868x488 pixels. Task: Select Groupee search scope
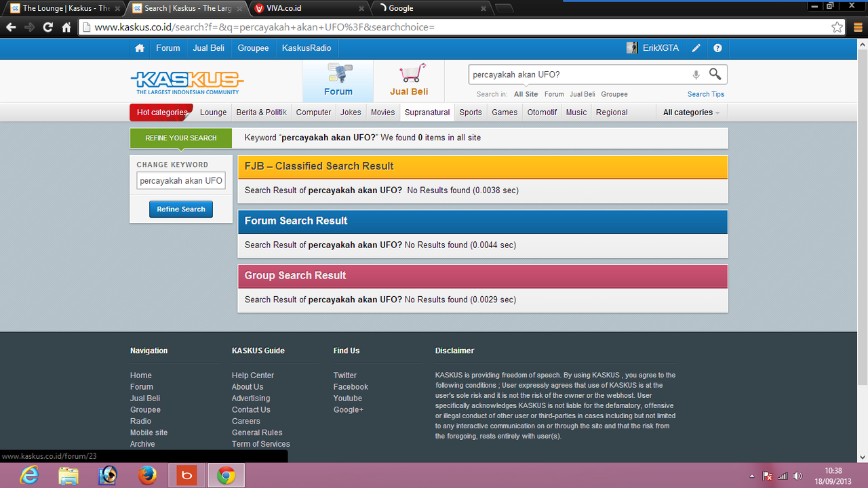click(614, 94)
